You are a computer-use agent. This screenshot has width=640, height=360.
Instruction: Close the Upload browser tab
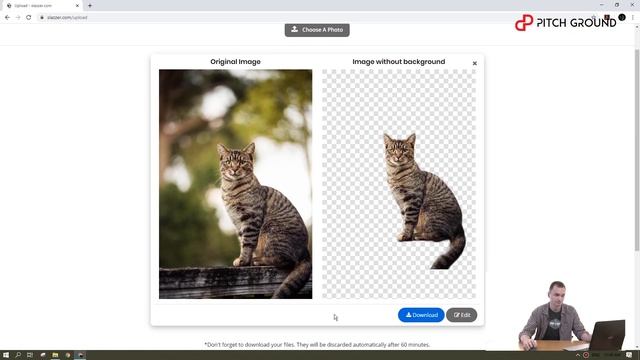[x=77, y=6]
